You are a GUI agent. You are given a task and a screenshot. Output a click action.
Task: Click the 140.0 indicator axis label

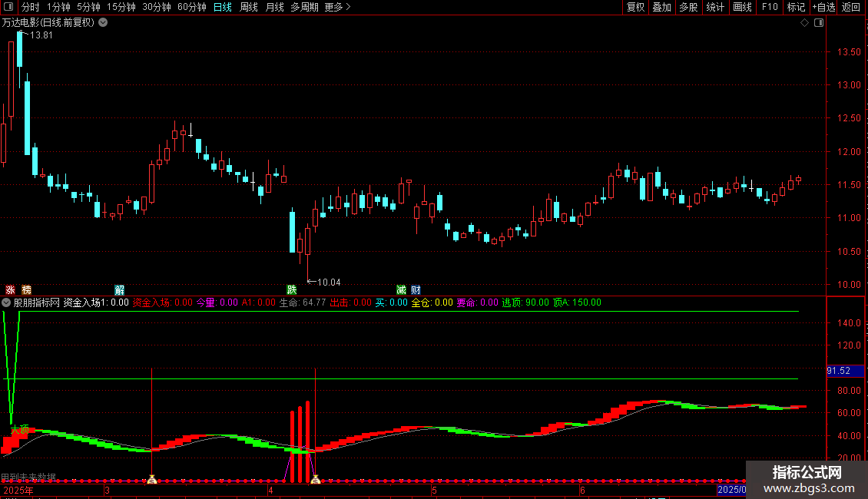click(x=849, y=323)
